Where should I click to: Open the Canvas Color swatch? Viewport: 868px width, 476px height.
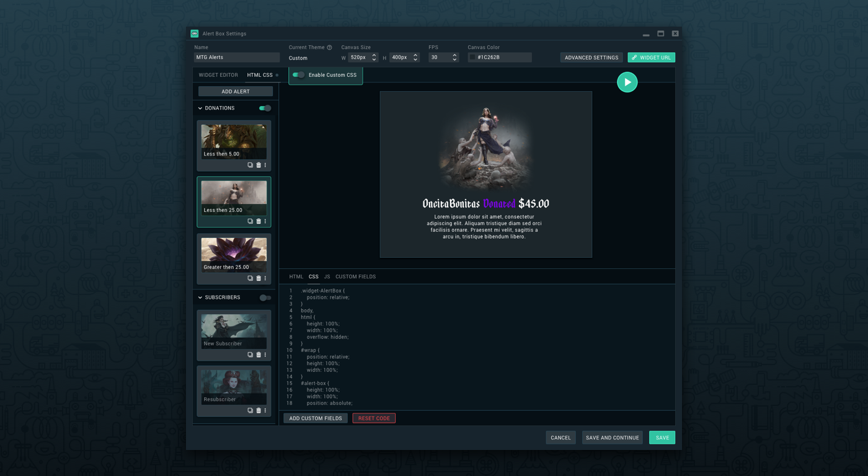[472, 57]
